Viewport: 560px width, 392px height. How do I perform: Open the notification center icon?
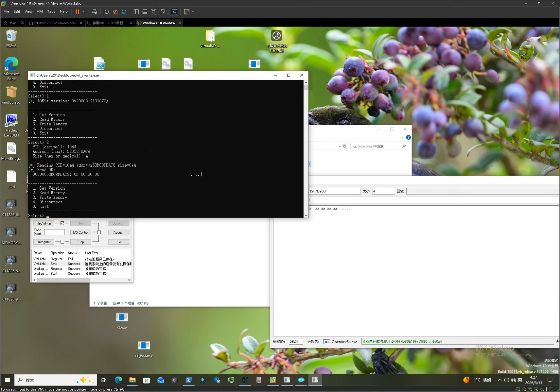550,380
